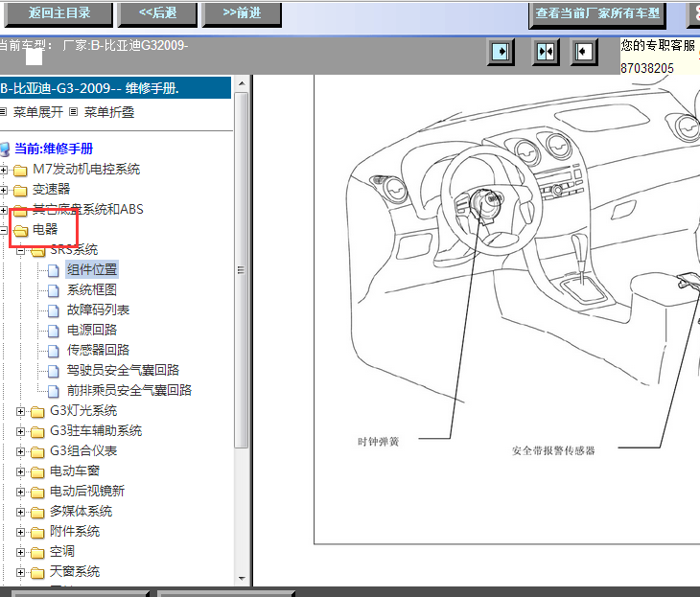
Task: Expand the 电动车窗 folder
Action: (x=20, y=471)
